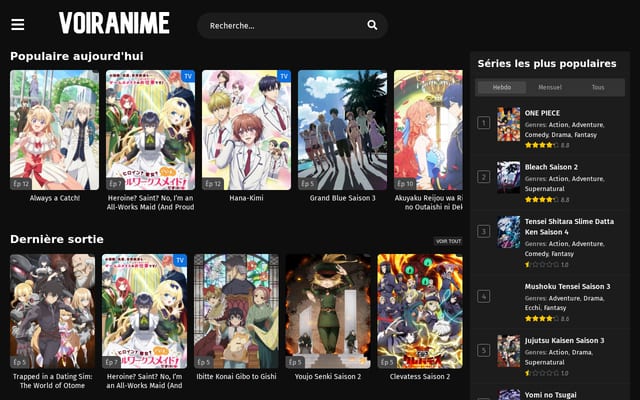The image size is (640, 400).
Task: Click the Tensei Shitara Slime small cover
Action: tap(509, 232)
